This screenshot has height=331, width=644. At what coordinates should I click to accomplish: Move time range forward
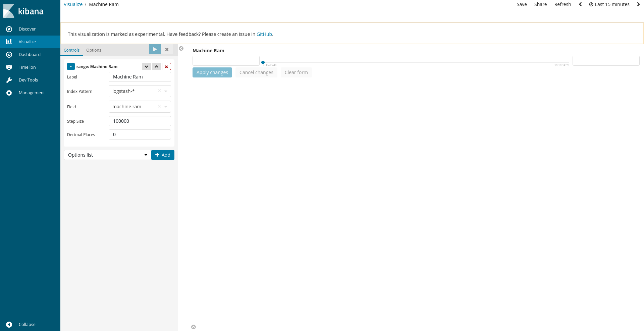click(x=638, y=4)
